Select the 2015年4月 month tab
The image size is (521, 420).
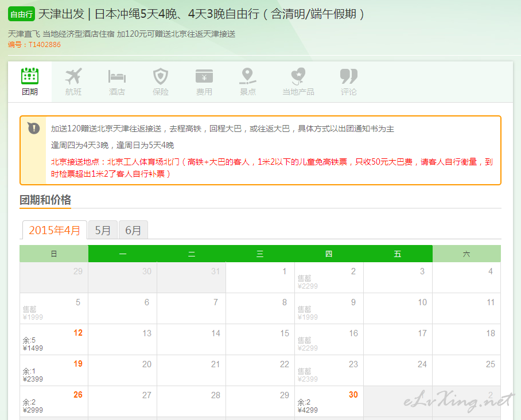click(x=55, y=230)
